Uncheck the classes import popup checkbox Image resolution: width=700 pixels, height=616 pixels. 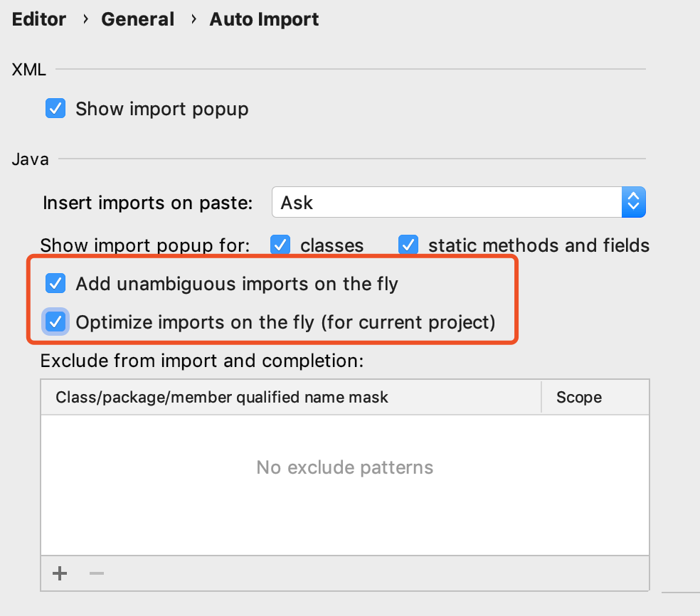click(281, 245)
